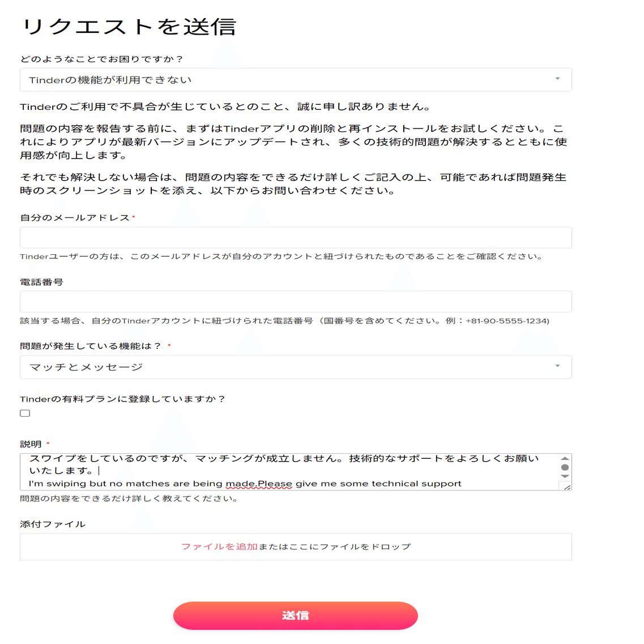Click the arrow icon on マッチとメッセージ selector
The image size is (644, 644).
click(557, 365)
